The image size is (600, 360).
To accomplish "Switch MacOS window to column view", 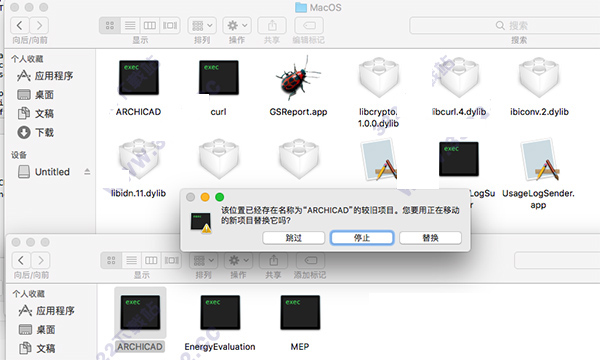I will coord(150,26).
